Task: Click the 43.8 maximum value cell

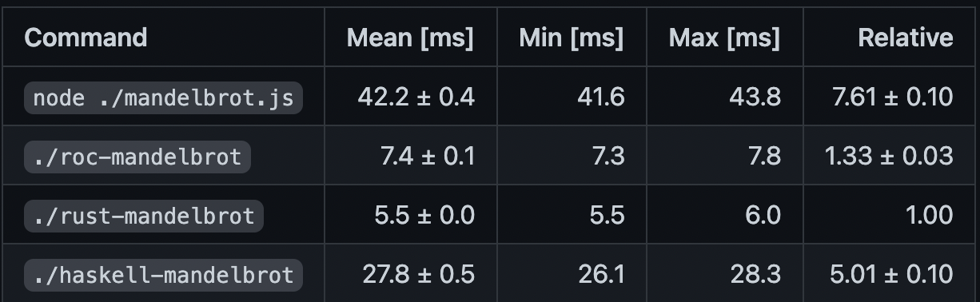Action: pos(755,97)
